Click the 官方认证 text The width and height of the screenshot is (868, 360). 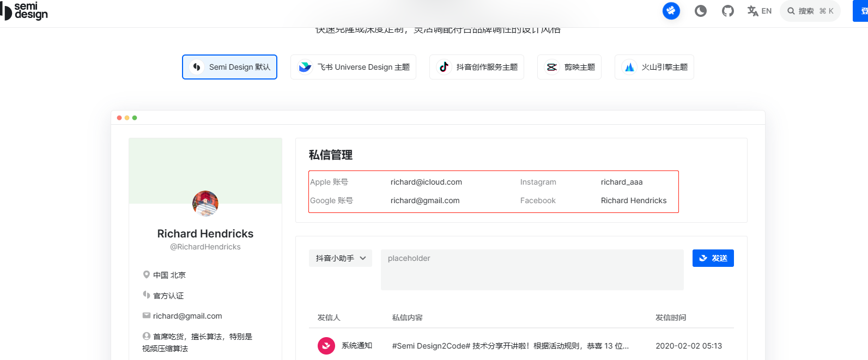click(168, 296)
